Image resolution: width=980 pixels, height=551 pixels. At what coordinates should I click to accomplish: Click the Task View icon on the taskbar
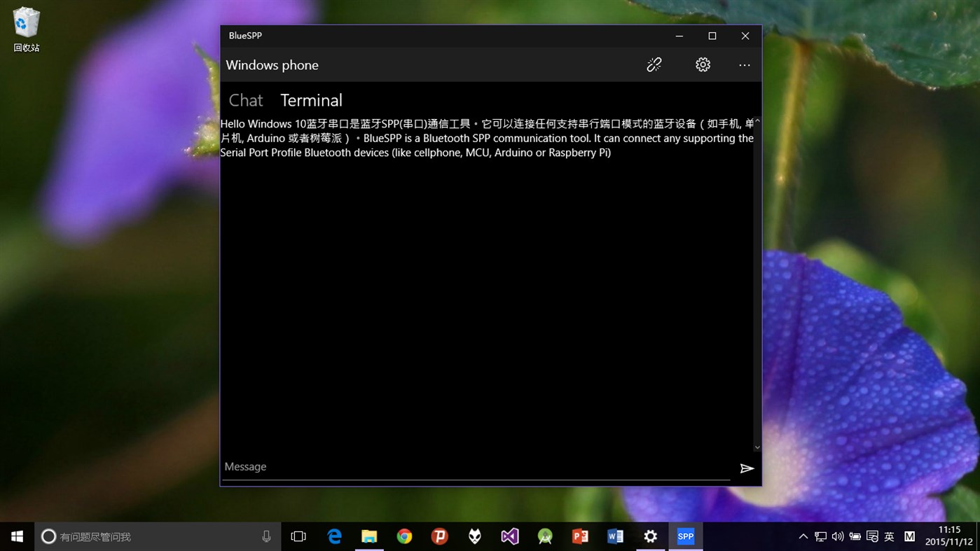[x=298, y=536]
